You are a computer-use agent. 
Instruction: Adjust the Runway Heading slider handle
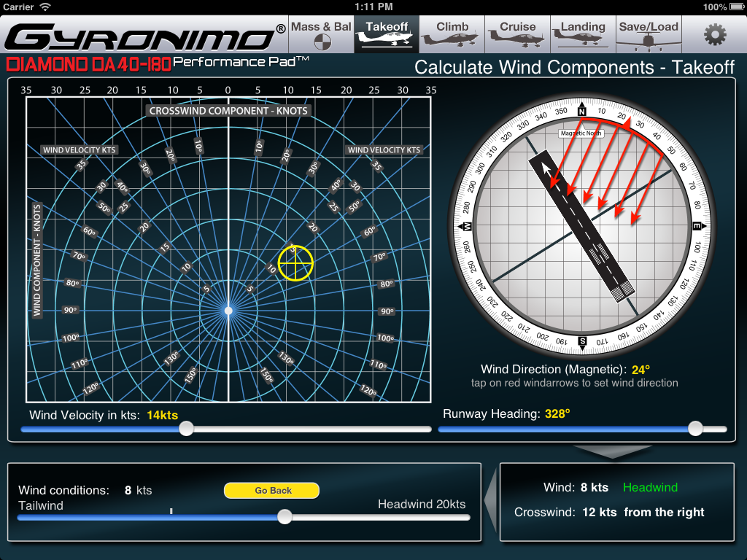[x=695, y=428]
